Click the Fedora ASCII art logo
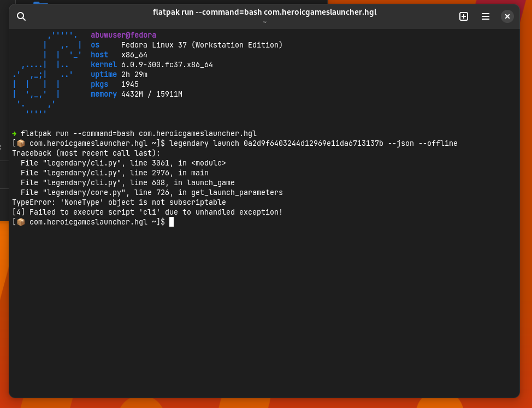 (x=47, y=72)
